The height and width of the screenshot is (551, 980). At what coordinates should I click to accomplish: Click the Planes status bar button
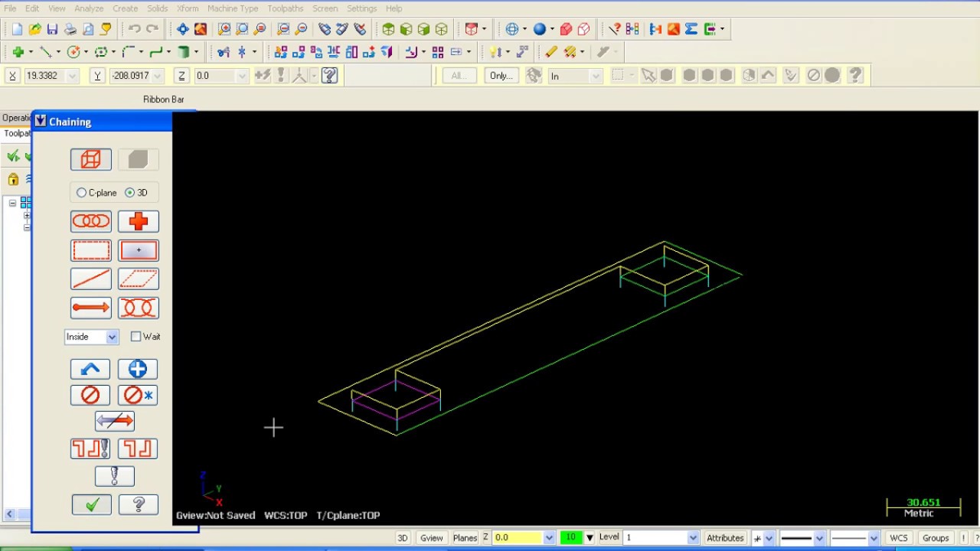465,538
